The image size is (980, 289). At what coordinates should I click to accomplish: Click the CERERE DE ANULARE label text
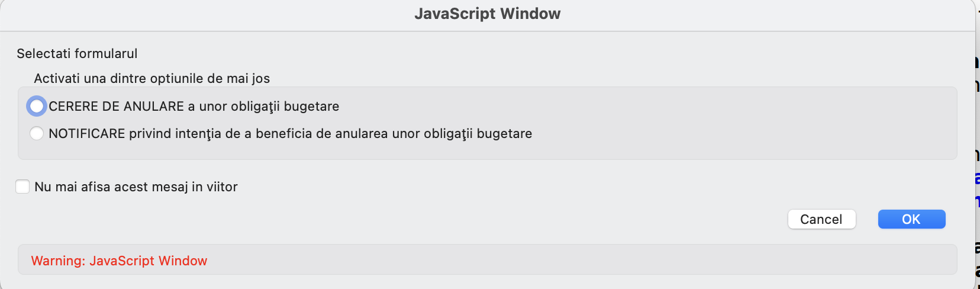(x=116, y=107)
